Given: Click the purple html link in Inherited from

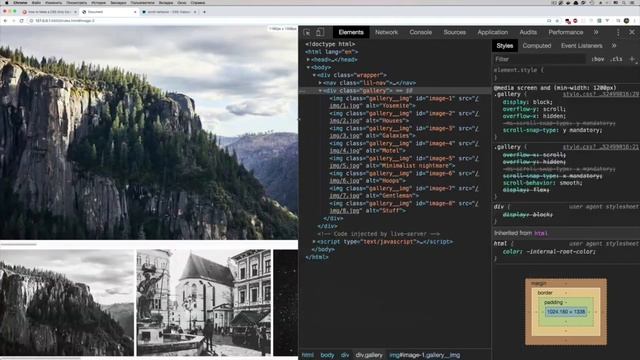Looking at the screenshot, I should (540, 233).
